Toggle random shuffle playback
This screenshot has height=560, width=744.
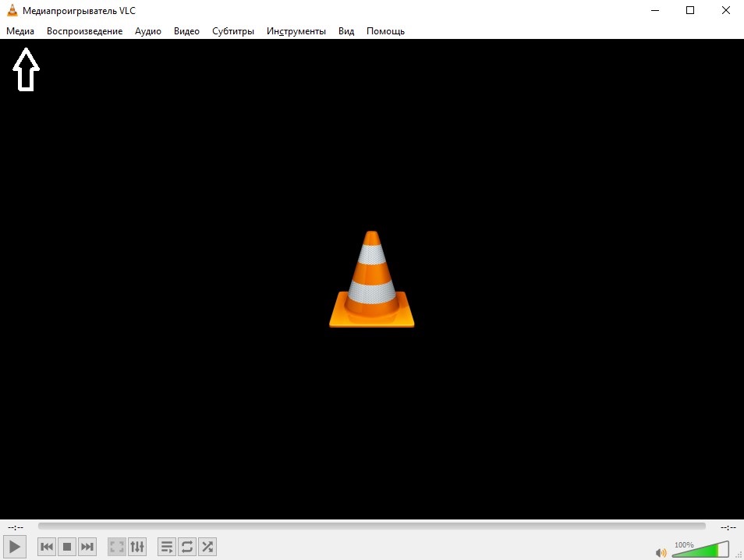point(207,547)
